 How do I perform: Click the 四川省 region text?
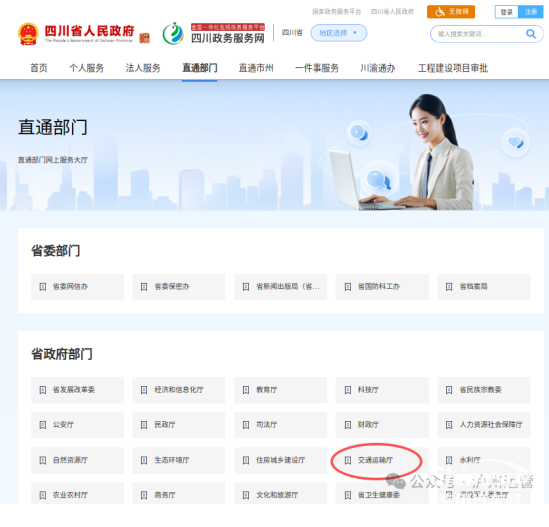click(x=292, y=33)
